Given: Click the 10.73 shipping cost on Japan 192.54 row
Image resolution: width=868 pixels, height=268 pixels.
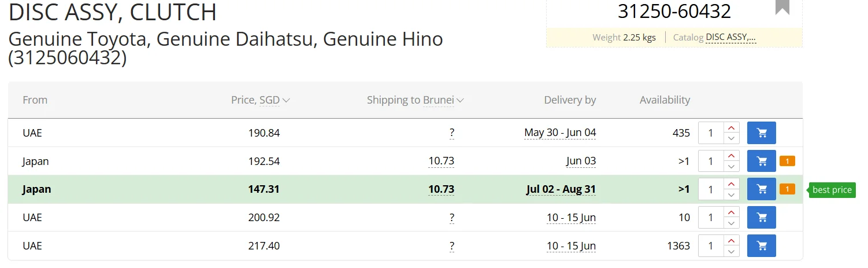Looking at the screenshot, I should point(441,161).
